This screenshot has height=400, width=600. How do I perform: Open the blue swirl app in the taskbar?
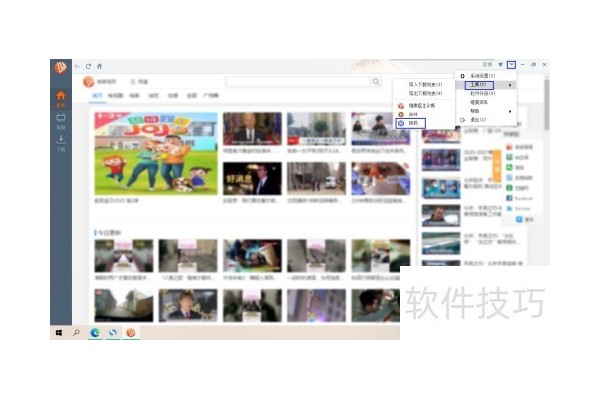[x=112, y=333]
